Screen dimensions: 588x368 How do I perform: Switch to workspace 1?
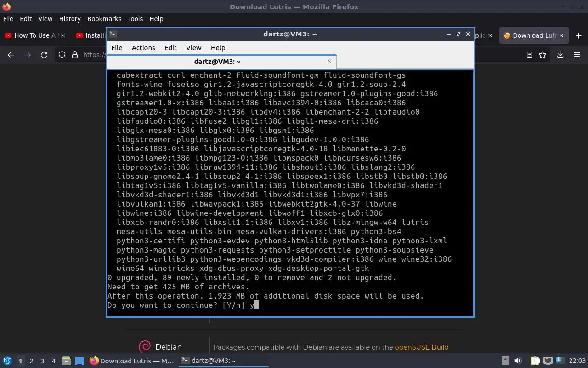coord(20,361)
